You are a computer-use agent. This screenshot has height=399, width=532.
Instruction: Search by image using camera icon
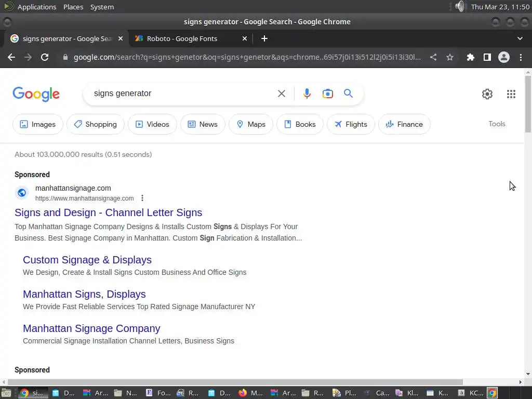328,94
